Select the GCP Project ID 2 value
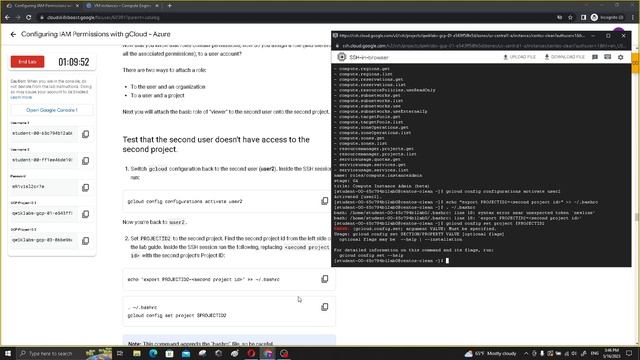Screen dimensions: 640x360 pos(43,240)
